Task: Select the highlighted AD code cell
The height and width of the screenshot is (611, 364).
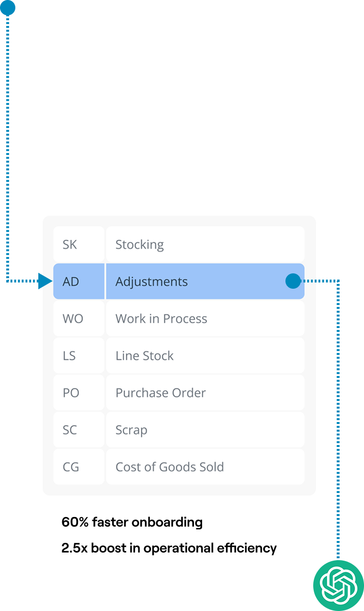Action: click(x=79, y=281)
